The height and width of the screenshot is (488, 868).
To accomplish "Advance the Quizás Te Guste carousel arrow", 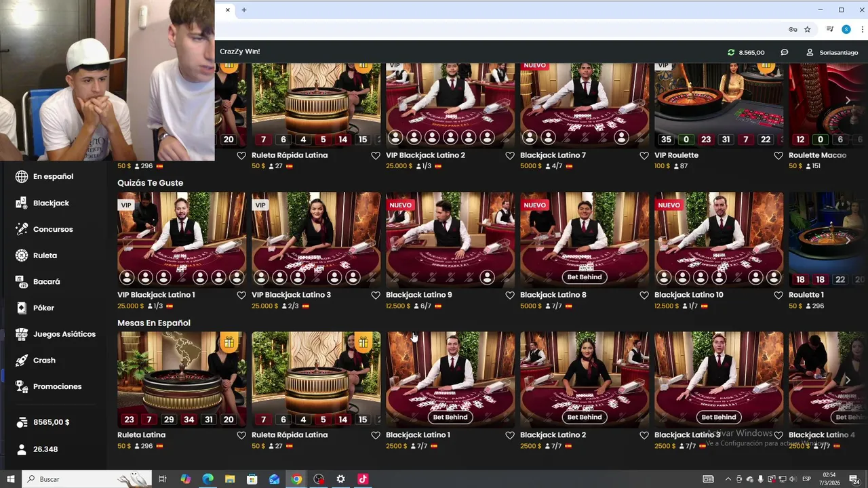I will point(848,240).
